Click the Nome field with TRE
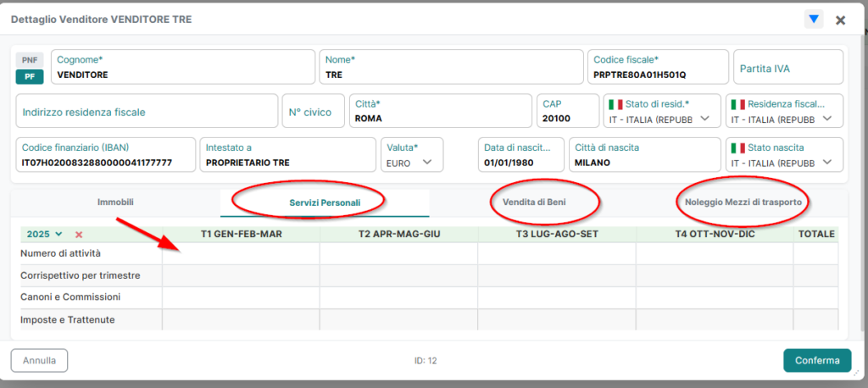 click(x=451, y=67)
